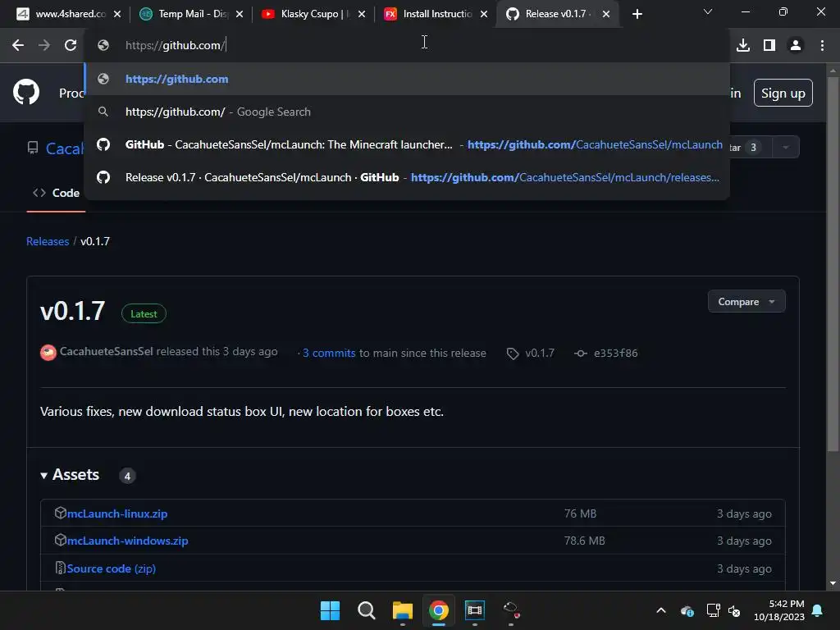Click the Chrome taskbar icon

439,610
